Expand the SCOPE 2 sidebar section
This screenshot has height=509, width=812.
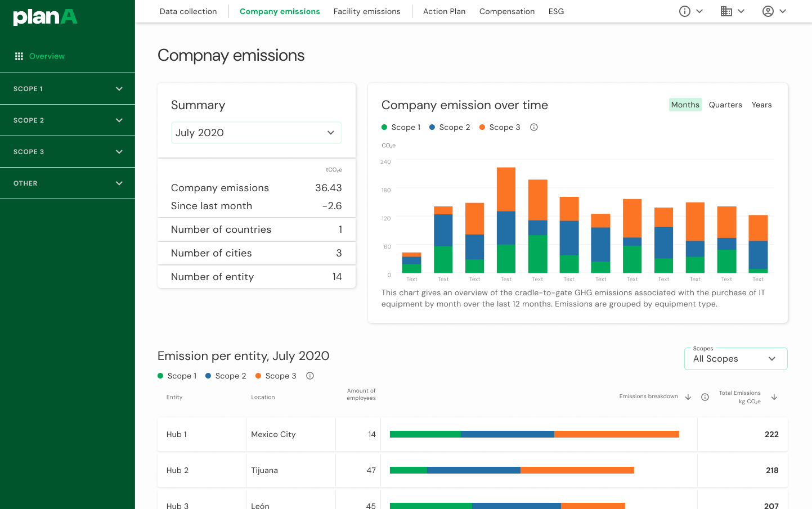(x=68, y=120)
